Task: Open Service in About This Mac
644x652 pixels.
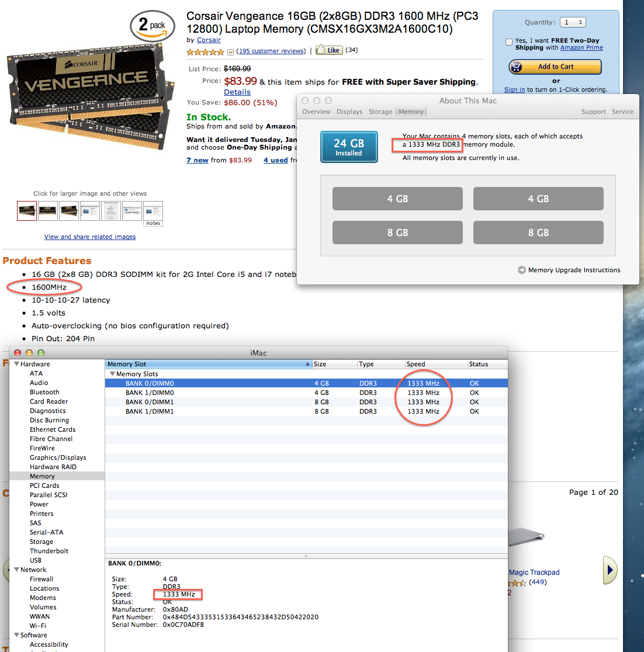Action: click(x=622, y=112)
